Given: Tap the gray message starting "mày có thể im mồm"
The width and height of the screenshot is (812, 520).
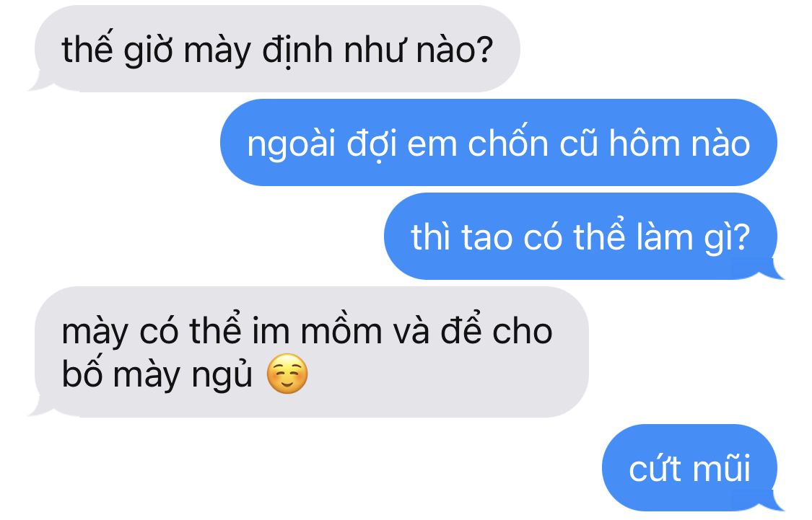Looking at the screenshot, I should [x=309, y=352].
